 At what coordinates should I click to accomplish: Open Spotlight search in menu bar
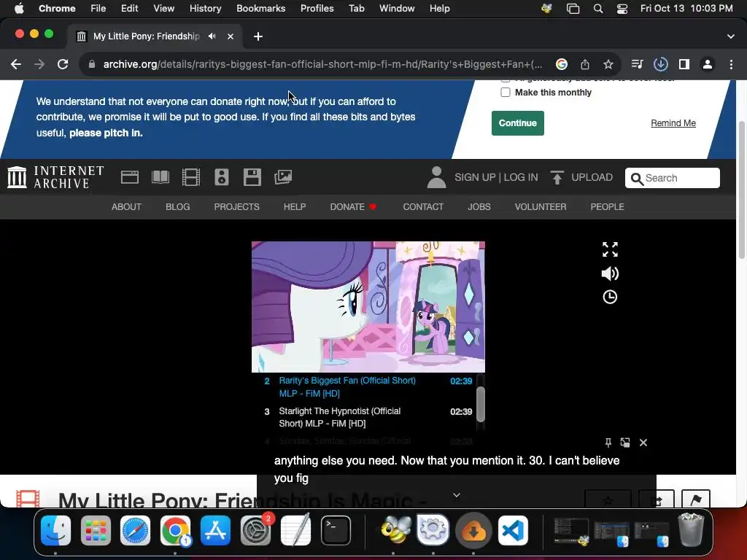[598, 8]
